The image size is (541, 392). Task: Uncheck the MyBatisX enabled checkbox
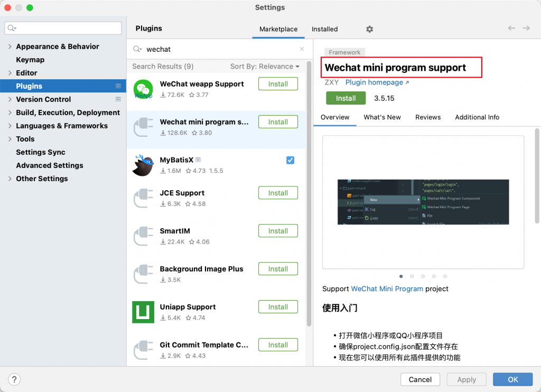pyautogui.click(x=290, y=160)
